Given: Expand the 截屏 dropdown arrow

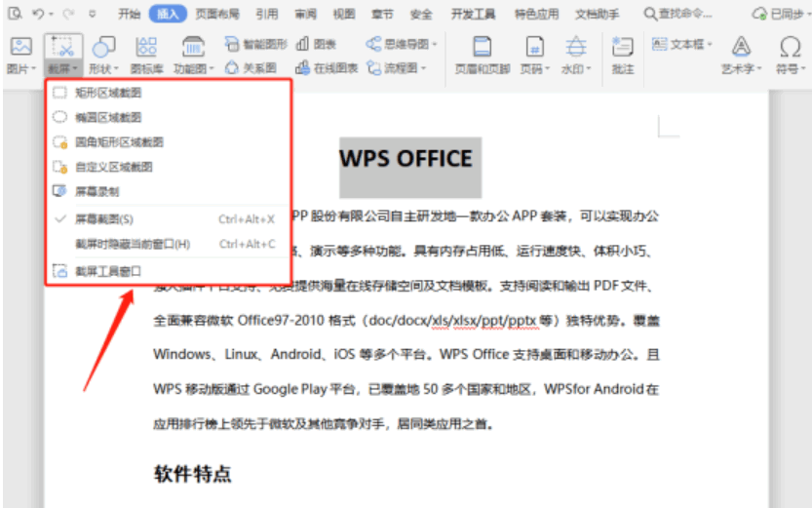Looking at the screenshot, I should tap(76, 69).
